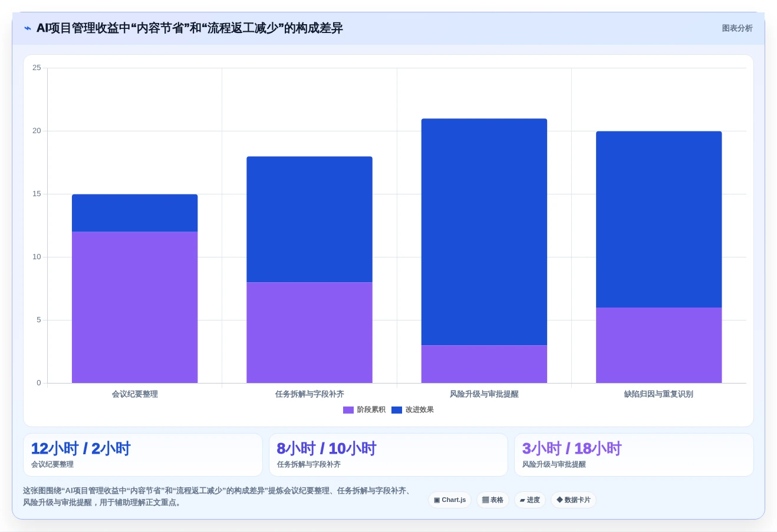The width and height of the screenshot is (777, 532).
Task: Click the y-axis value 20
Action: [37, 131]
